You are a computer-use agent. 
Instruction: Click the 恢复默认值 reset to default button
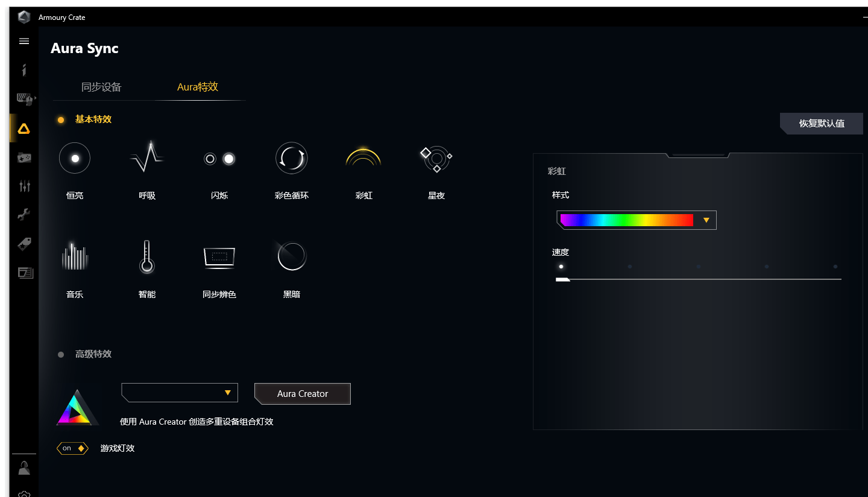pos(822,123)
